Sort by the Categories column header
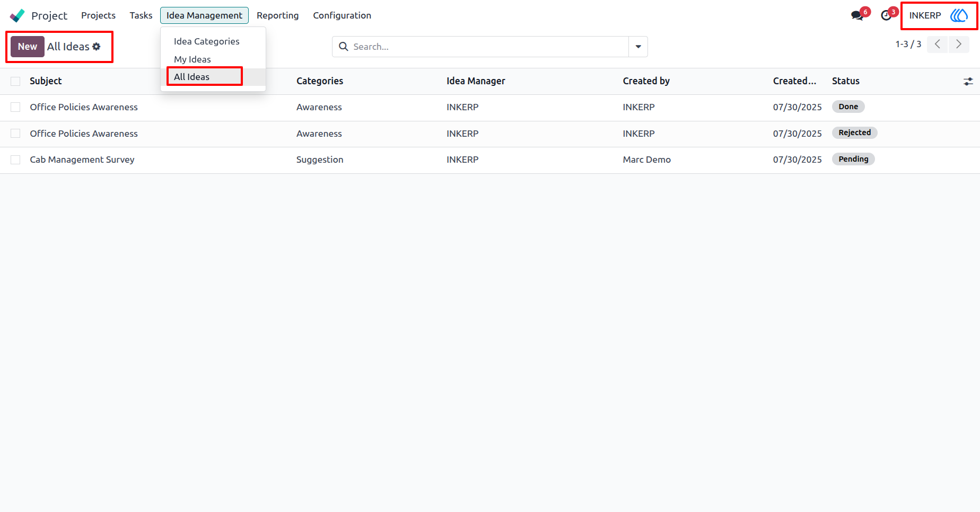This screenshot has width=980, height=512. click(320, 81)
